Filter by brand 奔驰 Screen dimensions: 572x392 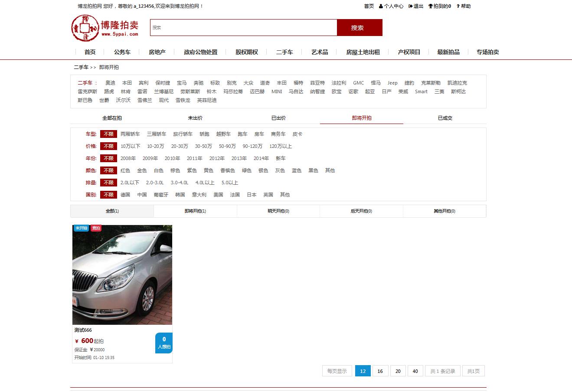198,83
